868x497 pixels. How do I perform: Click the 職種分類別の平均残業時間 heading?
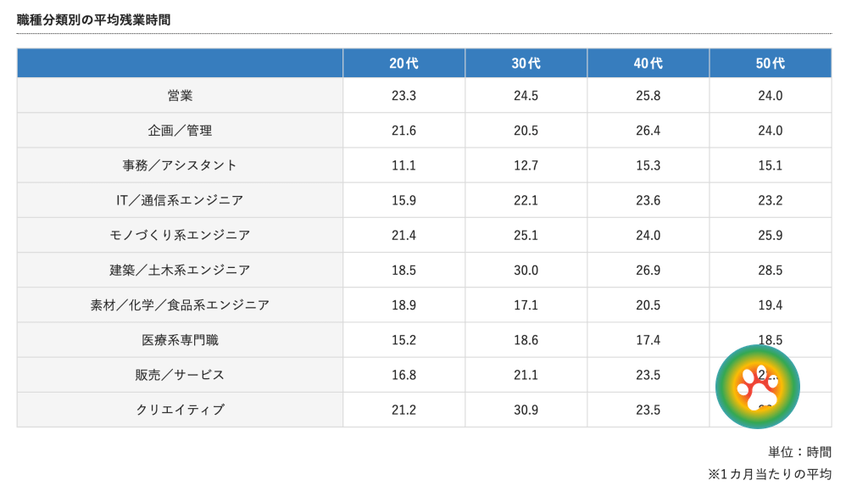93,20
